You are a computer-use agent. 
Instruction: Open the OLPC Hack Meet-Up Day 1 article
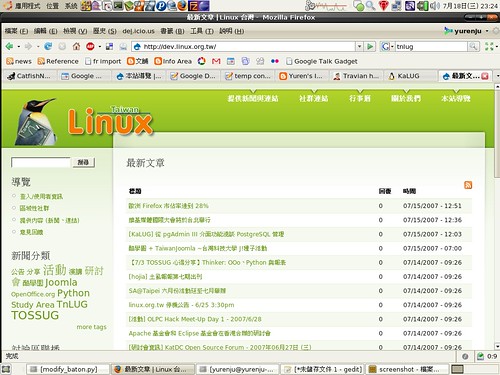click(195, 319)
